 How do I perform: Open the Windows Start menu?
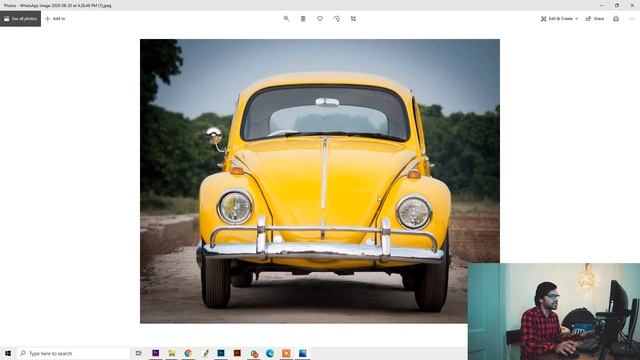(8, 353)
